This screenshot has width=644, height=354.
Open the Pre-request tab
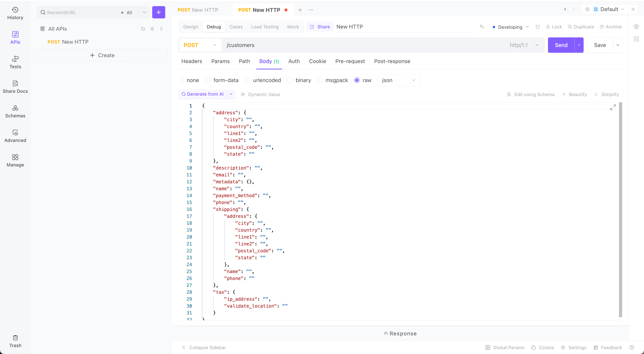tap(350, 61)
